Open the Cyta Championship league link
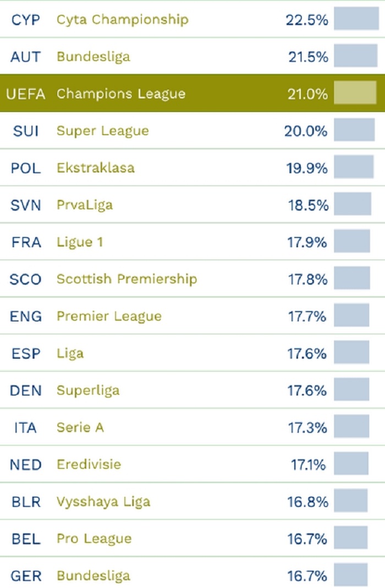The width and height of the screenshot is (385, 588). [122, 20]
